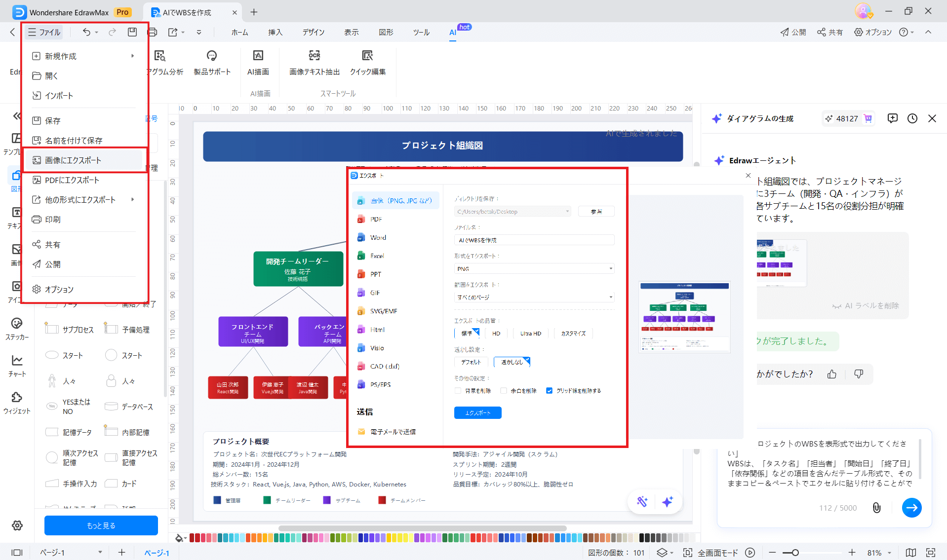Open the クイック編集 quick edit tool
This screenshot has height=560, width=947.
[x=367, y=62]
